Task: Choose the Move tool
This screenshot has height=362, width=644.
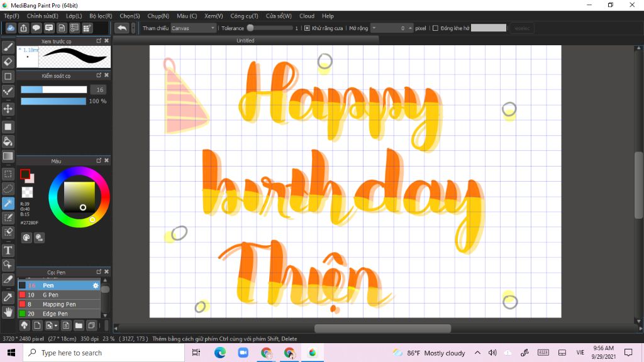Action: click(8, 109)
